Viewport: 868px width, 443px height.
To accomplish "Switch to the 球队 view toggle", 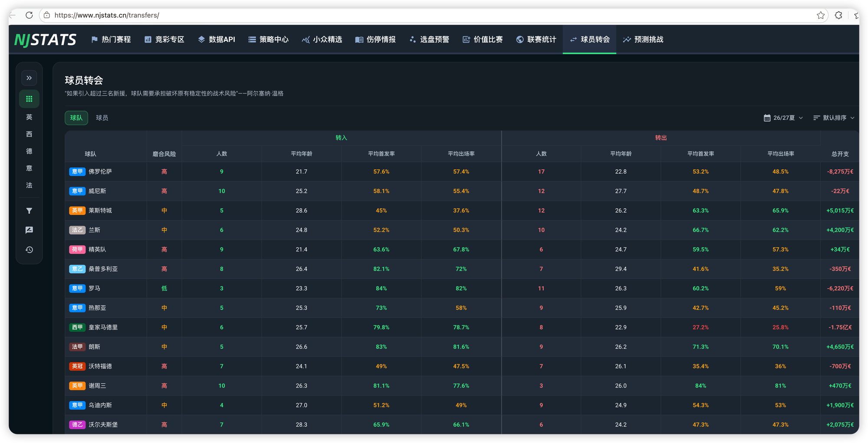I will coord(76,118).
